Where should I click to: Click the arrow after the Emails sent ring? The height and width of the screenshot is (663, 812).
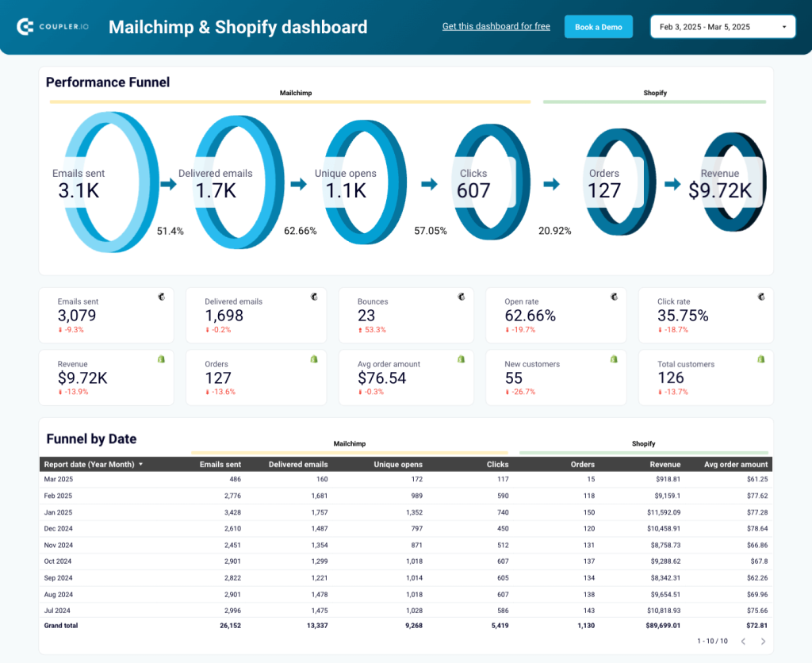[x=168, y=184]
